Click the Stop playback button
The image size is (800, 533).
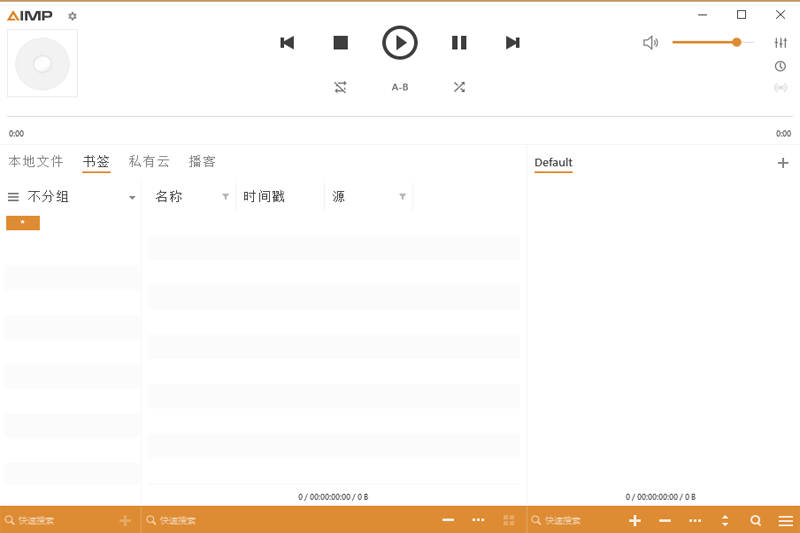pos(340,43)
